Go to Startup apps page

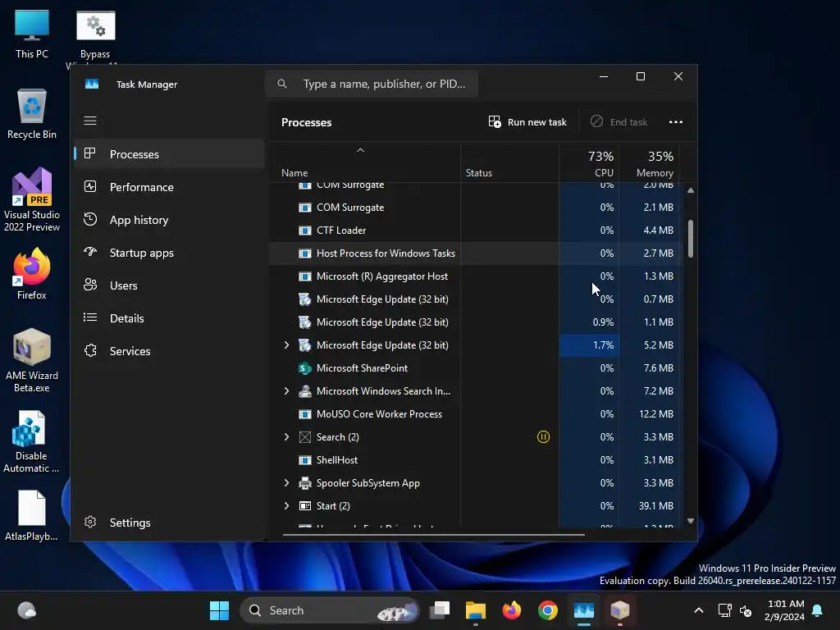tap(169, 253)
